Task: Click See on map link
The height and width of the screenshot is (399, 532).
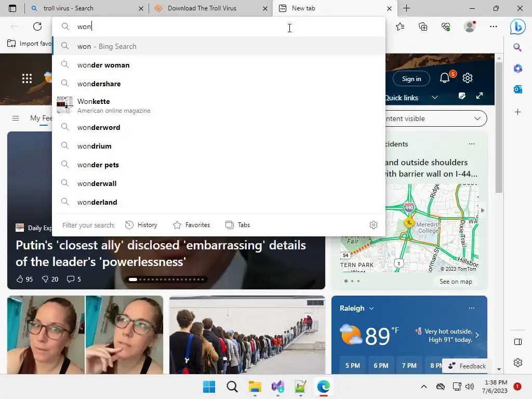Action: click(x=456, y=282)
